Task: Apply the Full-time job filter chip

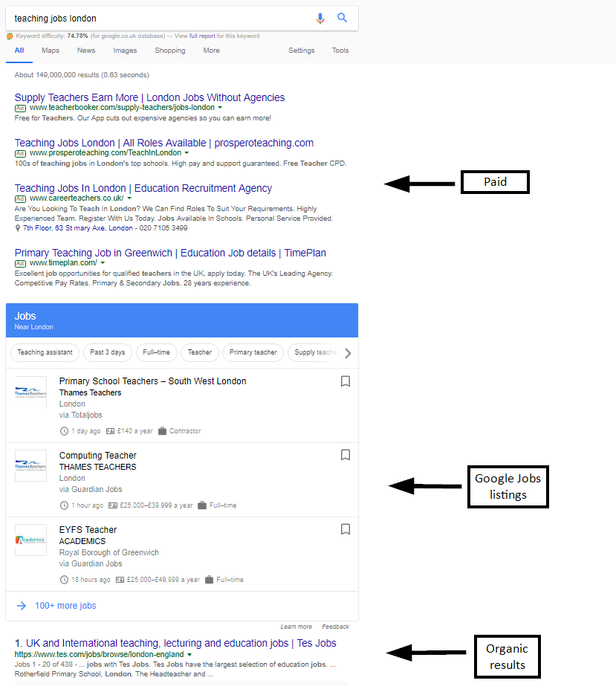Action: click(x=156, y=352)
